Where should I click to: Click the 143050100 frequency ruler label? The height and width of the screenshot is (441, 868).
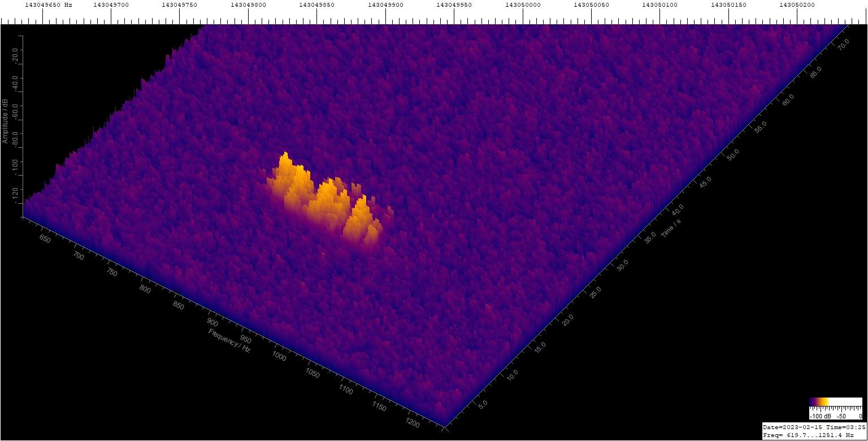click(660, 5)
